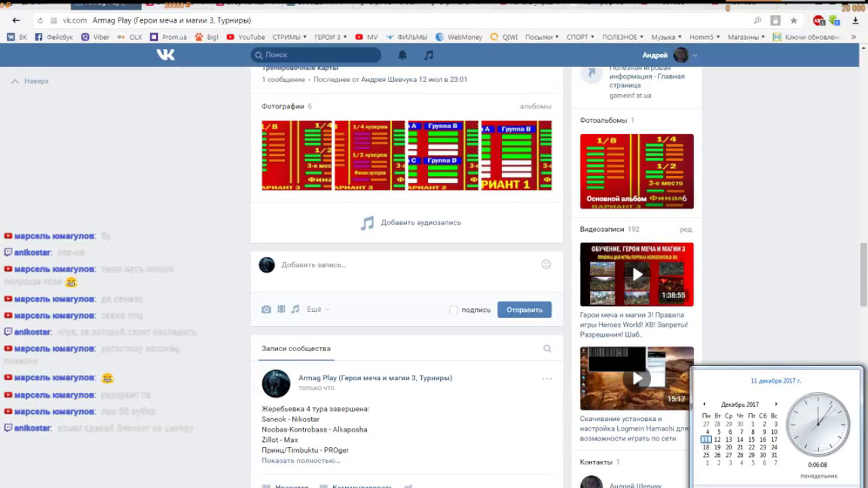This screenshot has height=488, width=868.
Task: Expand the Магазины bookmarks folder
Action: pos(746,37)
